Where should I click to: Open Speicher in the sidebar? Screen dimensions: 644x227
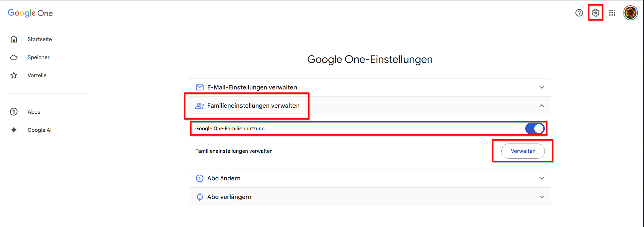click(x=39, y=57)
